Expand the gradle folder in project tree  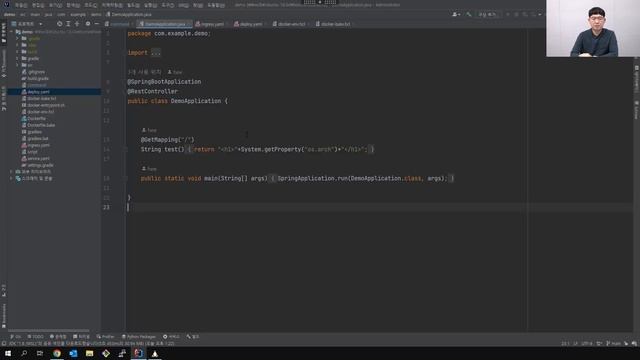[18, 58]
